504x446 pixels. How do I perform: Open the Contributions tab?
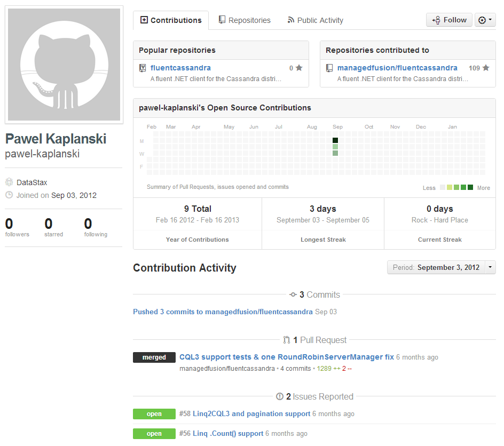click(171, 20)
